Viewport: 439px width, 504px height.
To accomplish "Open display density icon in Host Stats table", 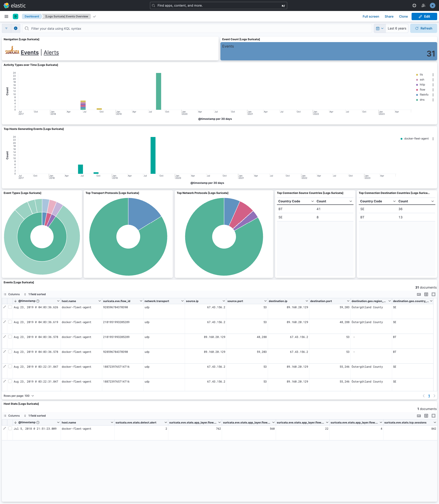I will [426, 416].
